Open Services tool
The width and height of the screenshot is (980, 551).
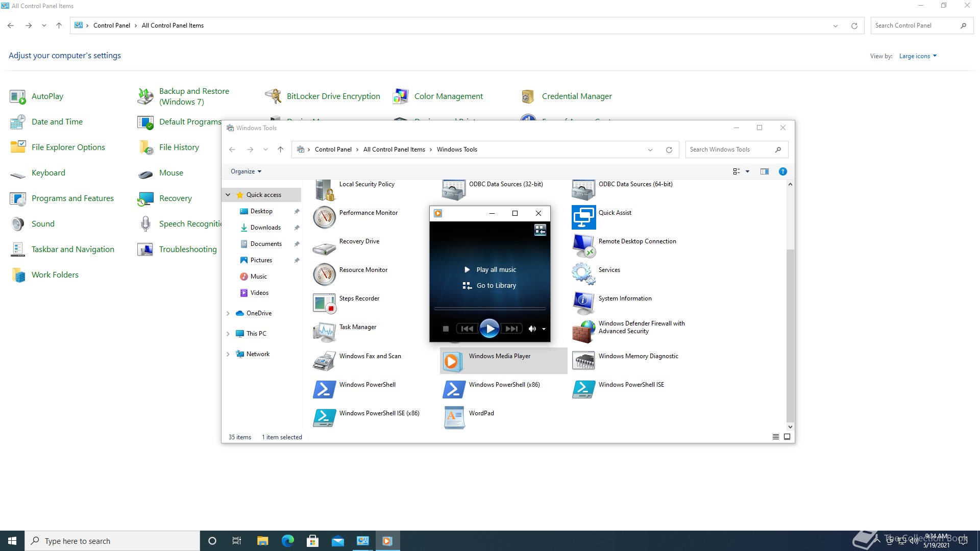pyautogui.click(x=597, y=274)
